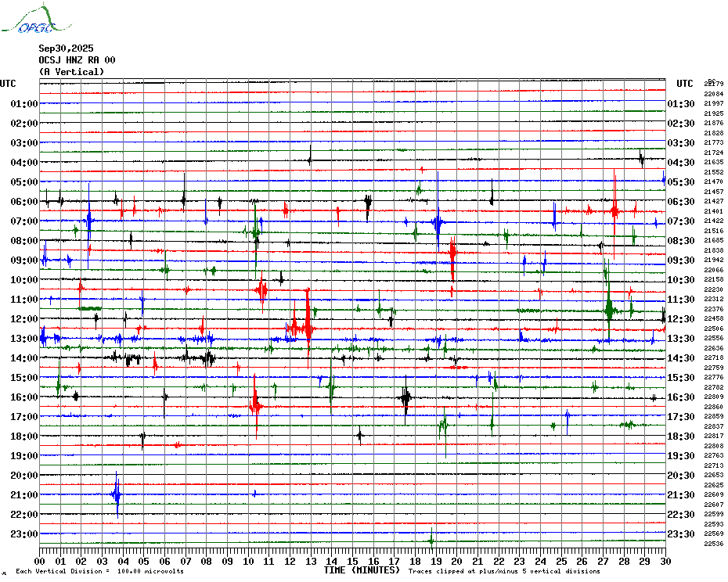728x582 pixels.
Task: Click the value 22536 in the right column
Action: pos(714,544)
